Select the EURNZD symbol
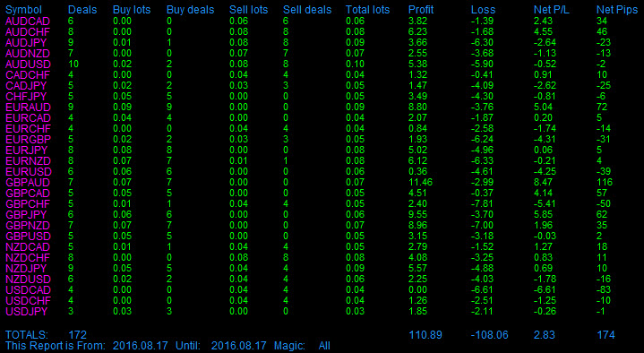 click(x=28, y=160)
